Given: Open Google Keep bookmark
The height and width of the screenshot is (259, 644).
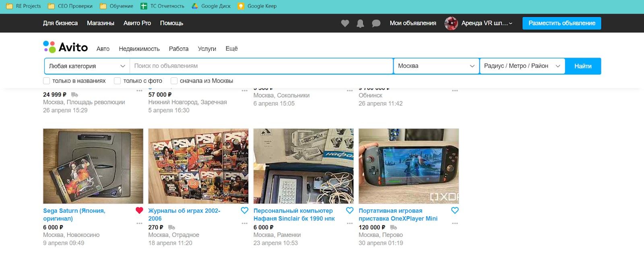Looking at the screenshot, I should pyautogui.click(x=257, y=6).
